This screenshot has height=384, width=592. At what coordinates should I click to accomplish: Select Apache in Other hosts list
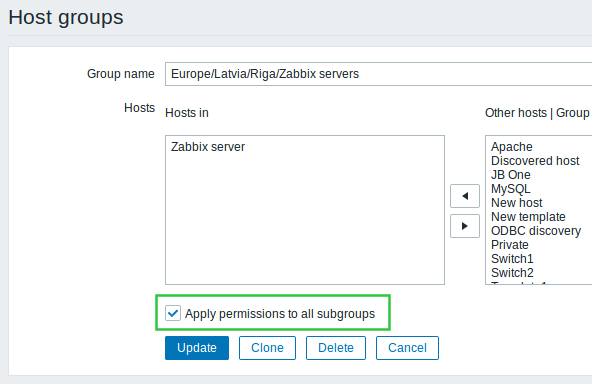click(x=512, y=147)
